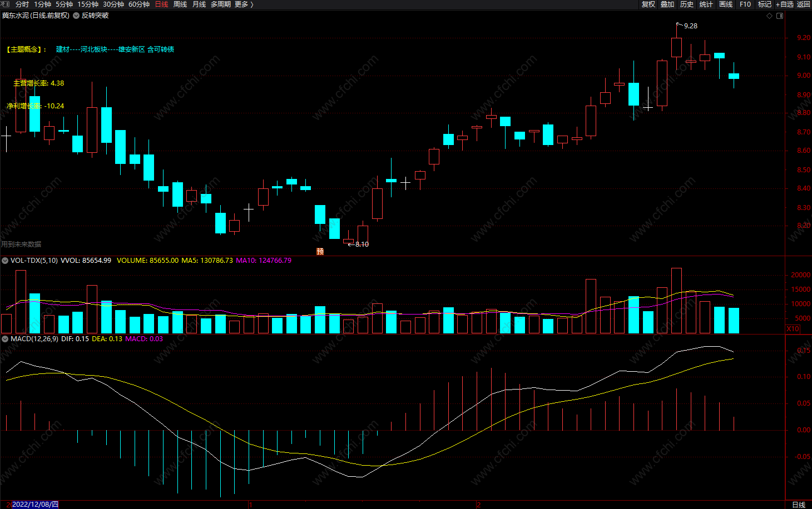The width and height of the screenshot is (812, 509).
Task: Open the 多周期 multi-period view
Action: 221,4
